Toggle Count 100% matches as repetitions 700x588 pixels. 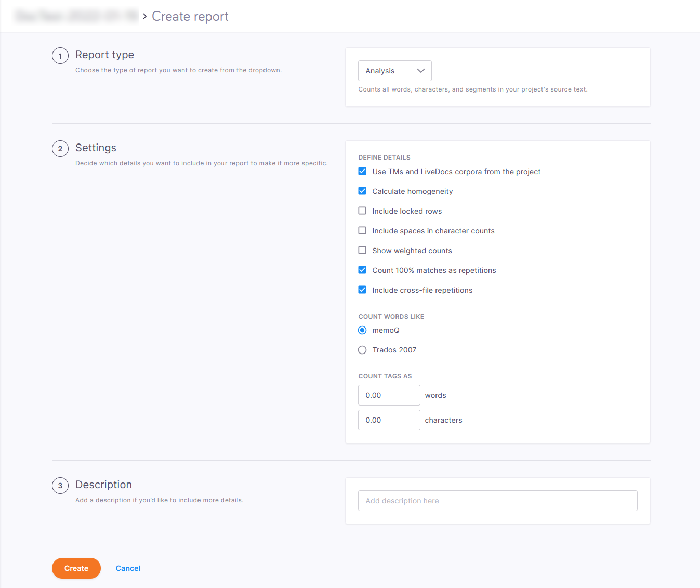[x=362, y=270]
